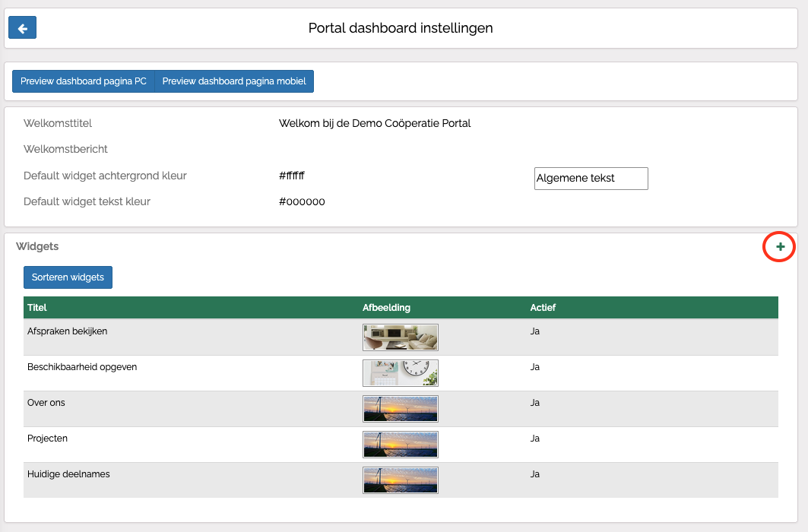Click the #ffffff background color value
The width and height of the screenshot is (808, 532).
(x=292, y=176)
